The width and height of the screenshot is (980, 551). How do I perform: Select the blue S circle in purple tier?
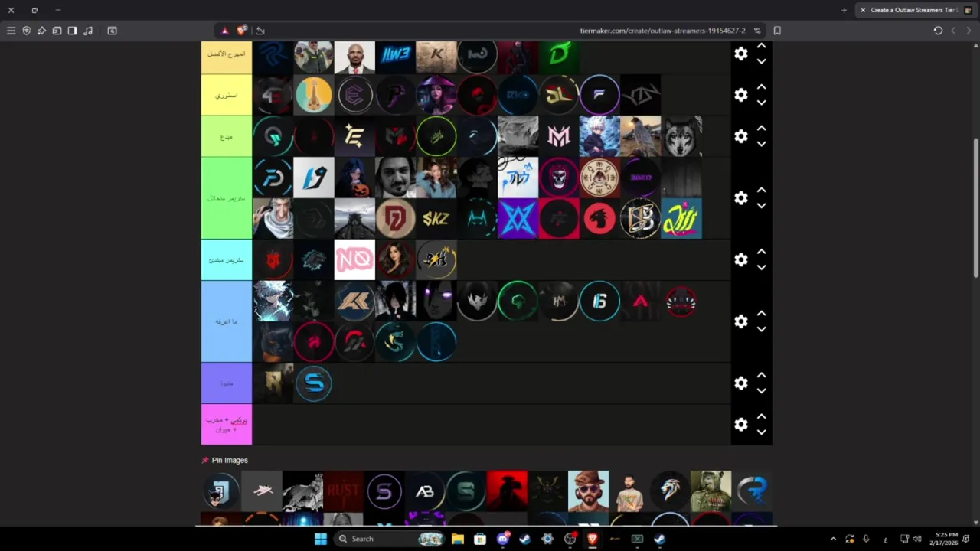pyautogui.click(x=314, y=383)
